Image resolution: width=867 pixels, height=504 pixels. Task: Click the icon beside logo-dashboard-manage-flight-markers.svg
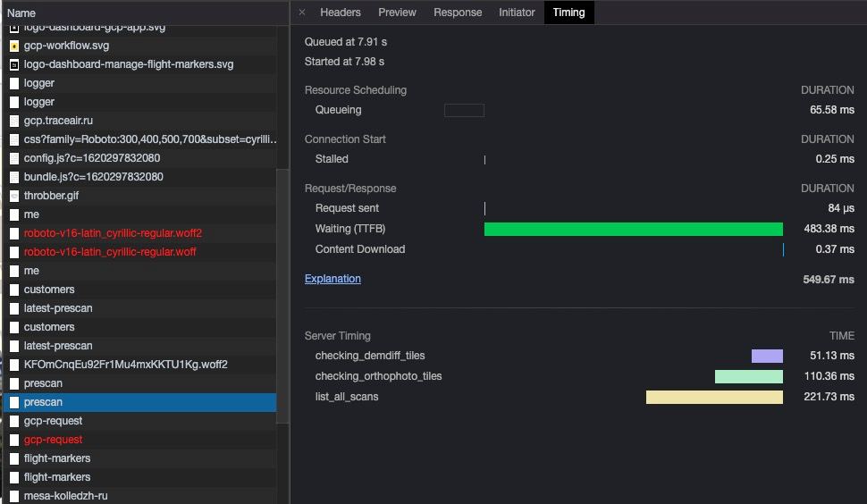coord(14,64)
